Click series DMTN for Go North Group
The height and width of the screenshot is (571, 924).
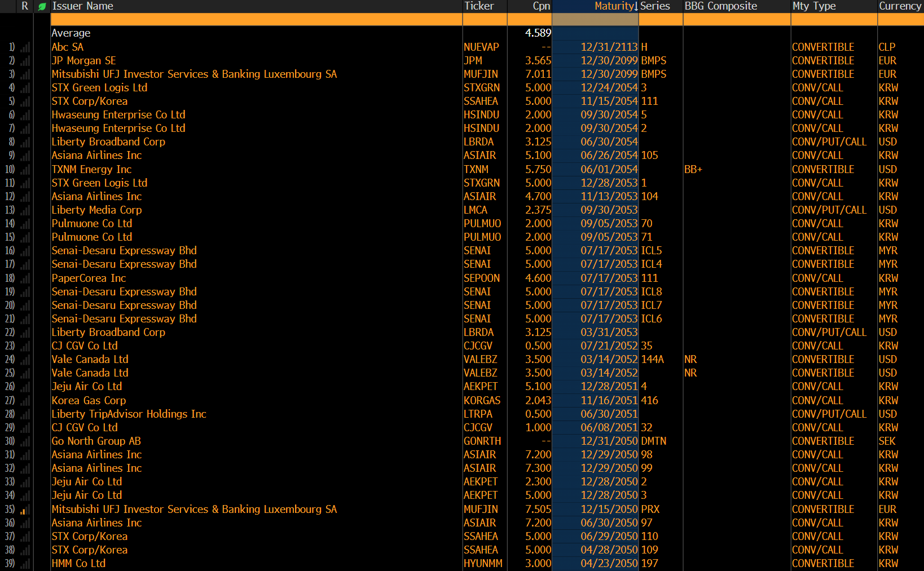pos(654,441)
